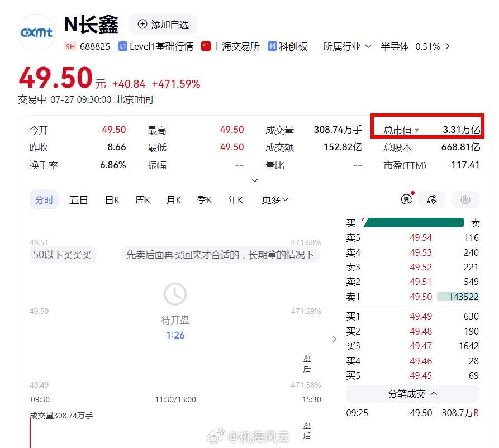
Task: Click the CXMT company logo
Action: click(x=37, y=32)
